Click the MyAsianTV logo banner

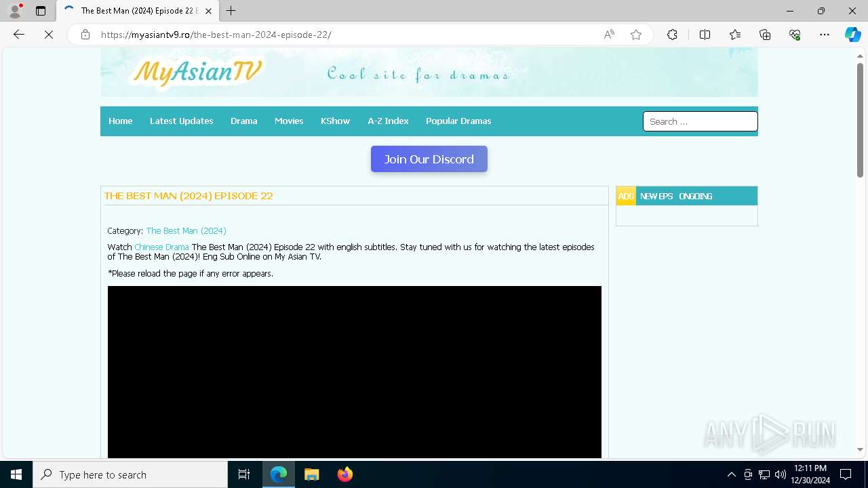click(197, 72)
